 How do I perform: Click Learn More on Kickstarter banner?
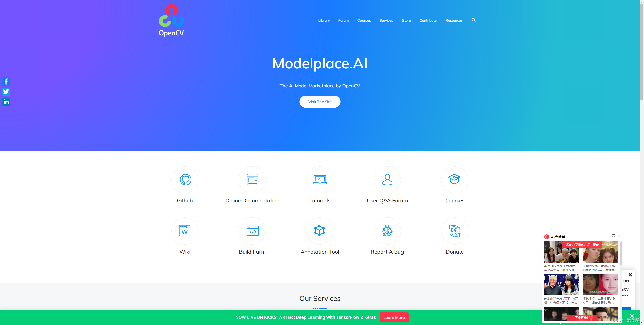[x=394, y=317]
